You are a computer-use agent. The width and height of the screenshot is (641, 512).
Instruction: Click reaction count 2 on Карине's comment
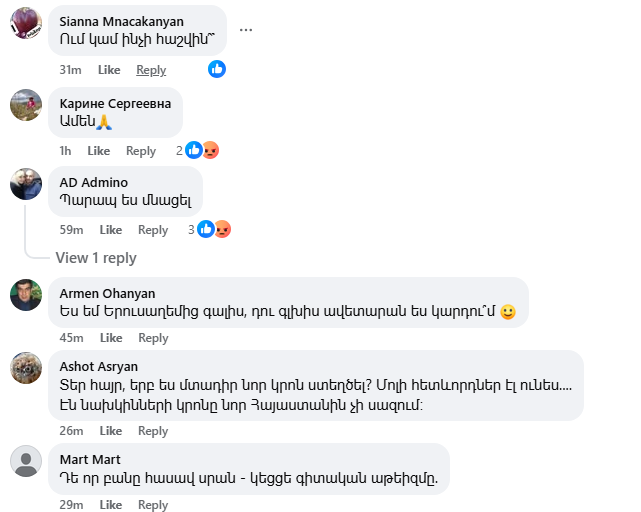tap(179, 151)
